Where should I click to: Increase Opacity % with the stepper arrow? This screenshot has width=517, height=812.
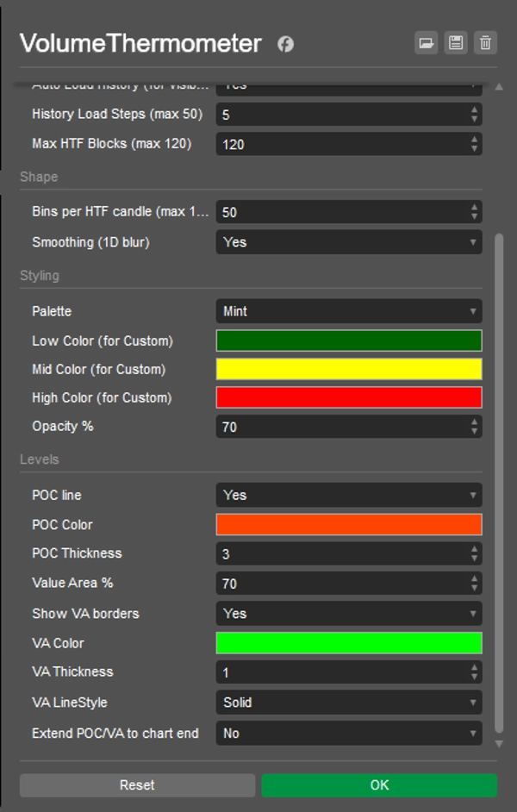[x=475, y=422]
